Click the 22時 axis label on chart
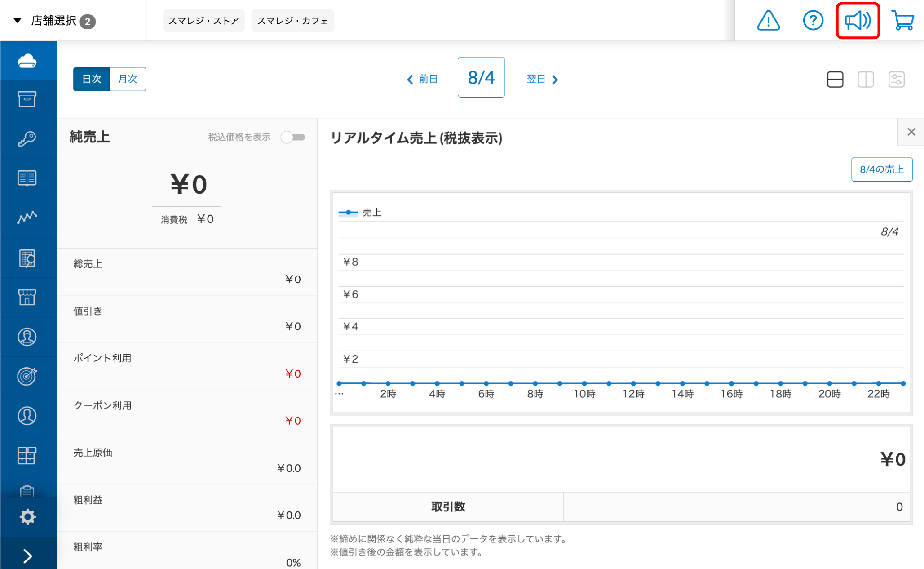 tap(879, 394)
